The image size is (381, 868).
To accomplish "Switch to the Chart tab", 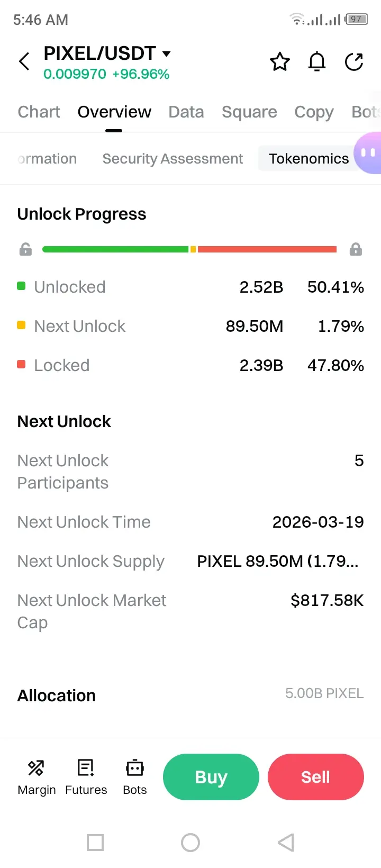I will click(39, 112).
